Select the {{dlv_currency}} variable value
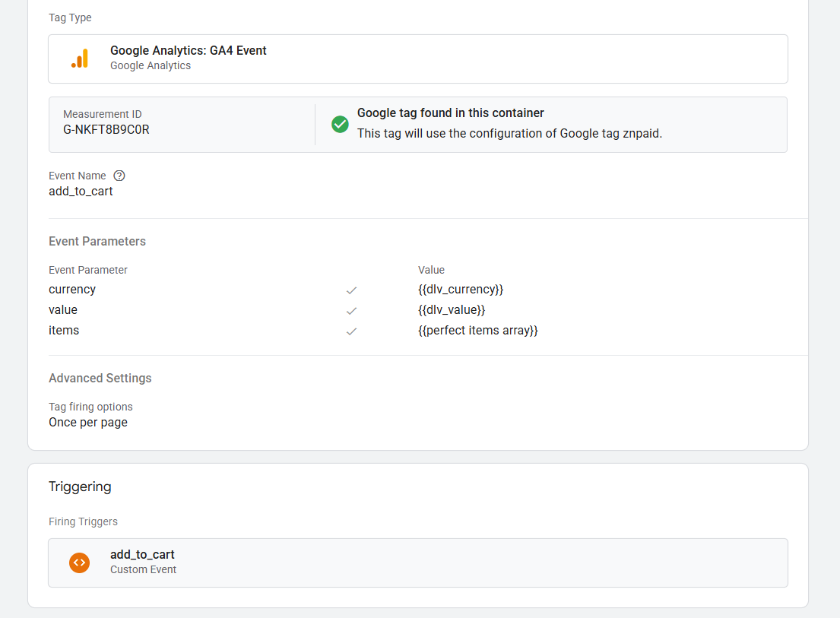Viewport: 840px width, 618px height. [x=461, y=290]
